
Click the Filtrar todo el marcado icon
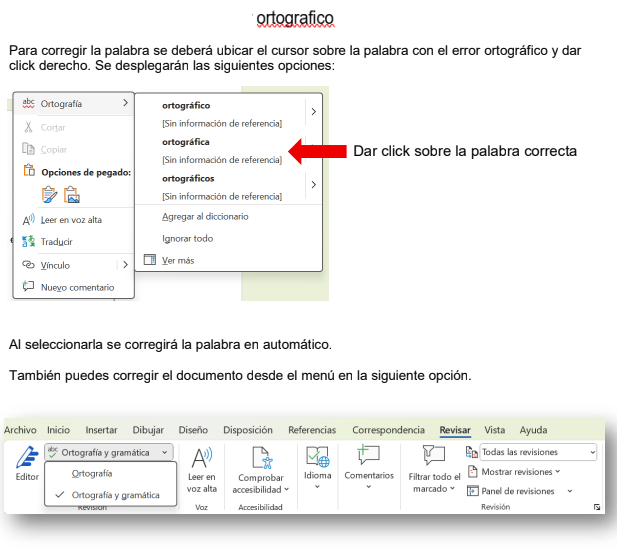[x=434, y=456]
